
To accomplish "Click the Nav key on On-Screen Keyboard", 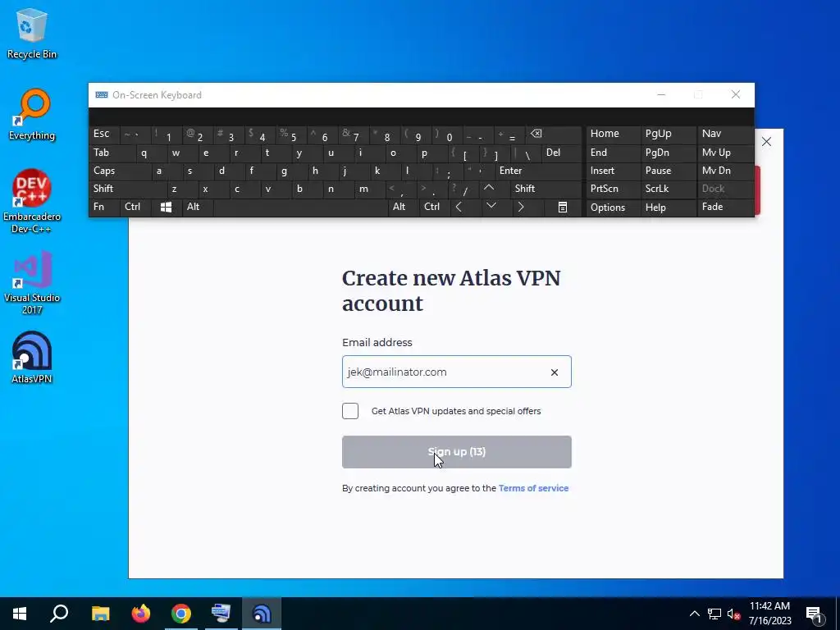I will pyautogui.click(x=725, y=134).
